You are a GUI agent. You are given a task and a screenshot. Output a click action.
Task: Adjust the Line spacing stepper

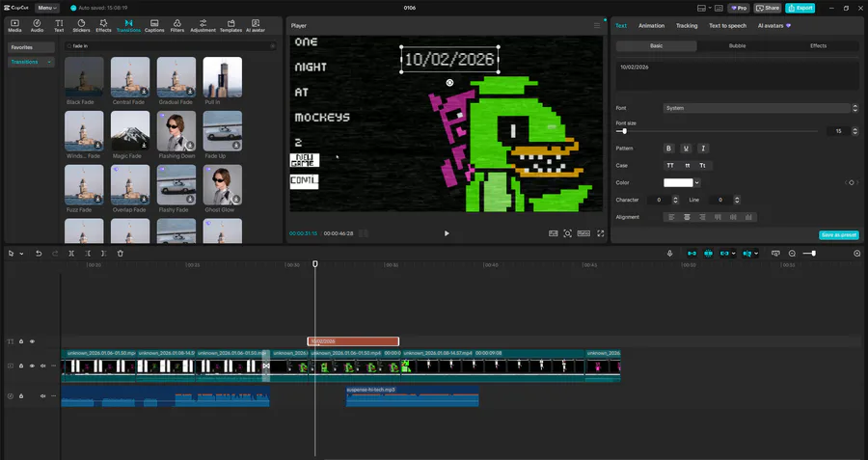[737, 200]
